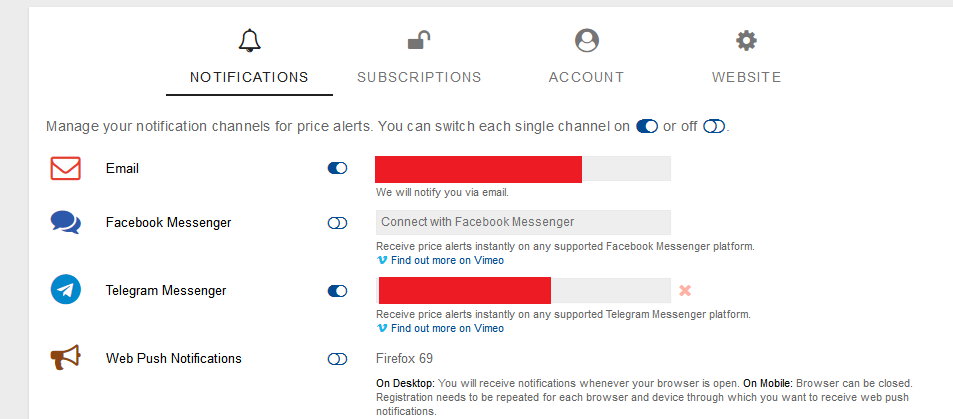This screenshot has height=419, width=953.
Task: Open Telegram's Find out more on Vimeo link
Action: pyautogui.click(x=446, y=328)
